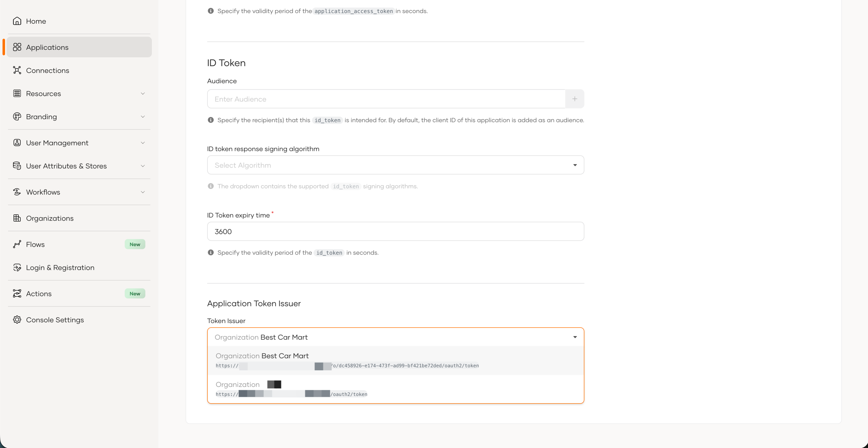This screenshot has width=868, height=448.
Task: Click the Flows icon in sidebar
Action: pos(17,244)
